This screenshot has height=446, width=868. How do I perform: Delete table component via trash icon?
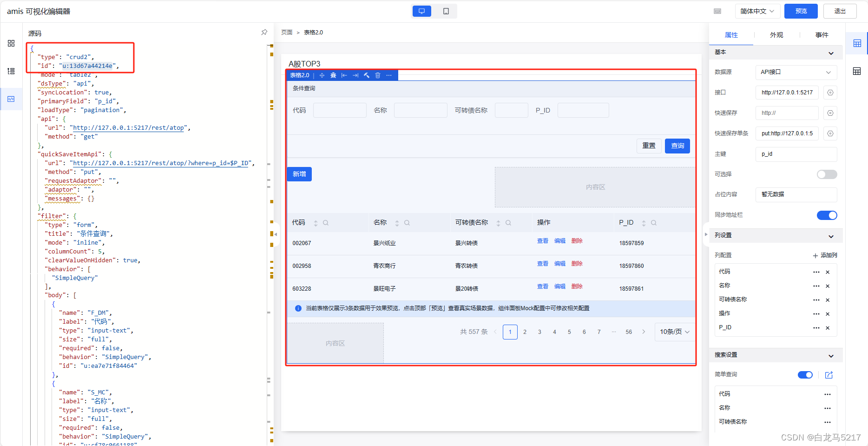pyautogui.click(x=378, y=75)
